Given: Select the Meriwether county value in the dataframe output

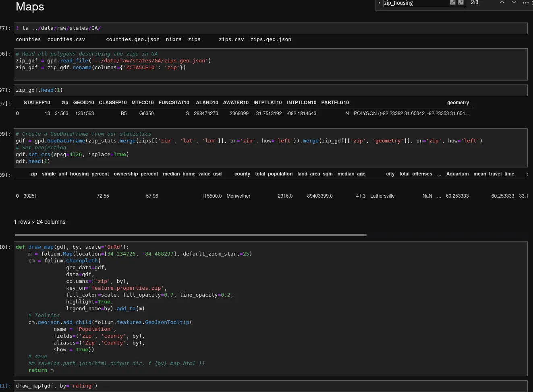Looking at the screenshot, I should pos(239,196).
